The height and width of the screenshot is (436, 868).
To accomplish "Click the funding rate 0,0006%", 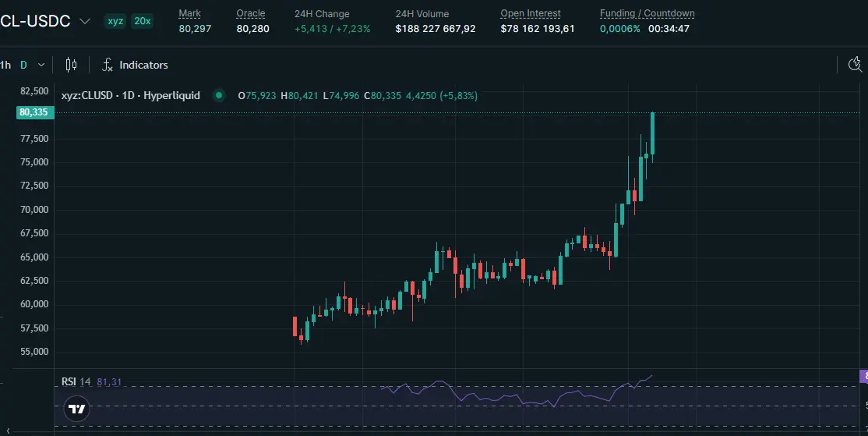I will pos(620,28).
